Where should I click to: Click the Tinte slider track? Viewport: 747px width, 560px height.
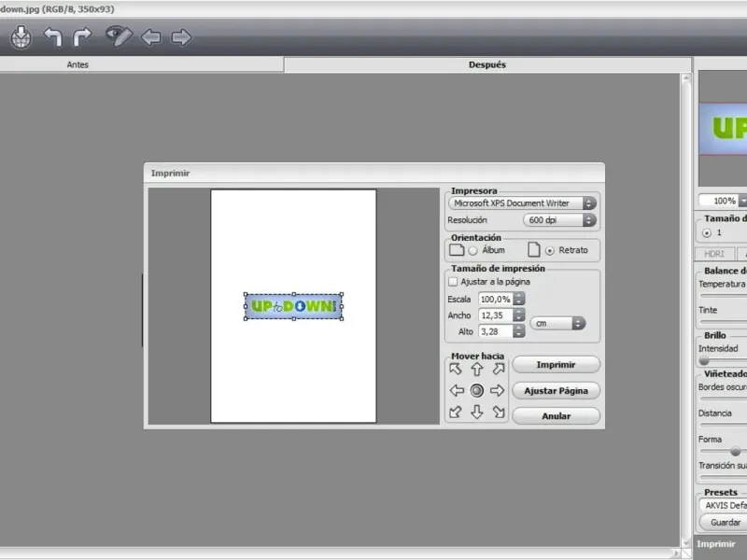click(x=723, y=322)
